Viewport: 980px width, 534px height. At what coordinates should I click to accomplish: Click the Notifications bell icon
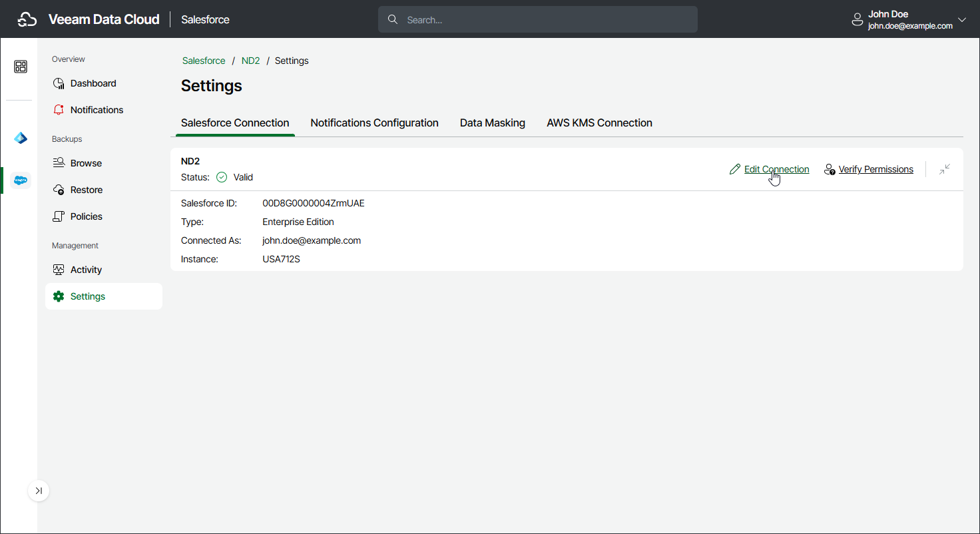59,110
